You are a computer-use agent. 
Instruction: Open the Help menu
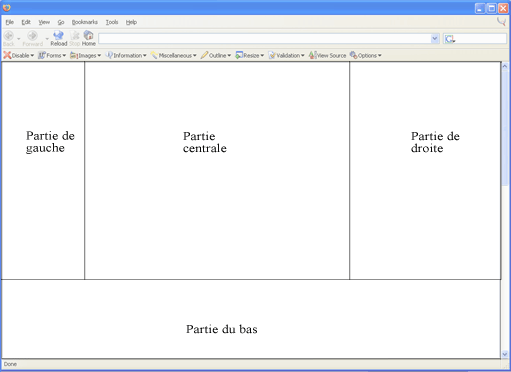(131, 22)
